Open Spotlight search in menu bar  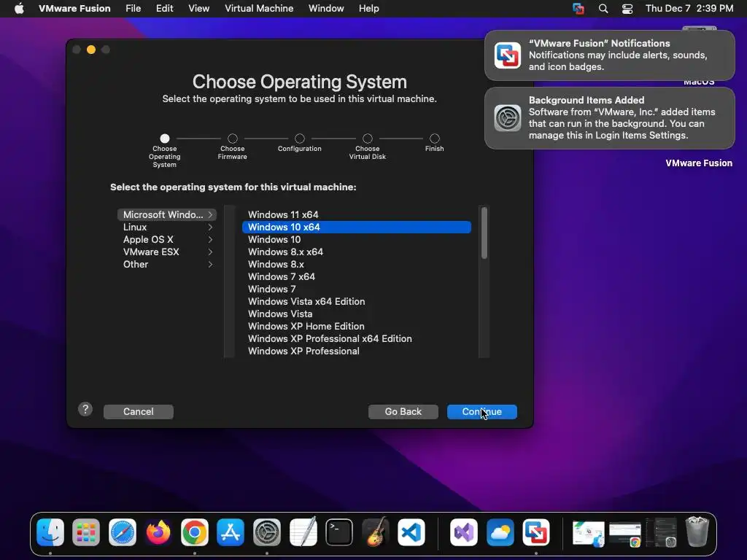click(x=603, y=9)
